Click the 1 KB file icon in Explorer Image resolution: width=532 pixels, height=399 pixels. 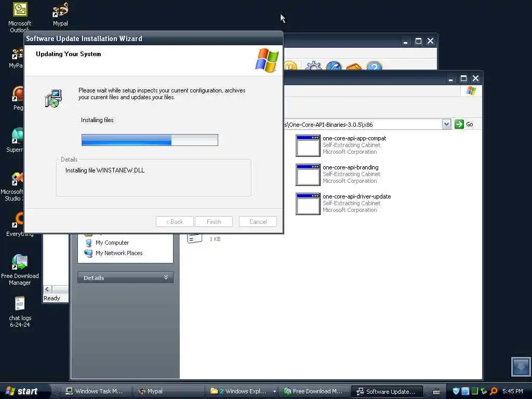pyautogui.click(x=194, y=238)
